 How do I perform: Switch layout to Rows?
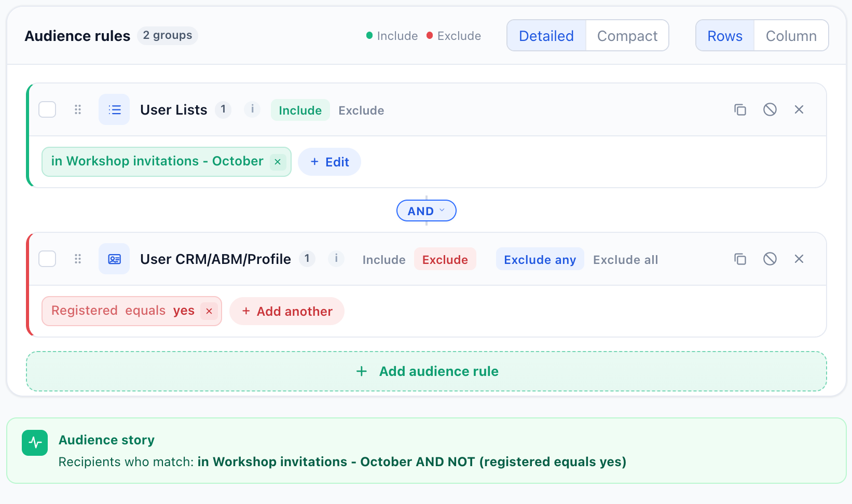725,36
